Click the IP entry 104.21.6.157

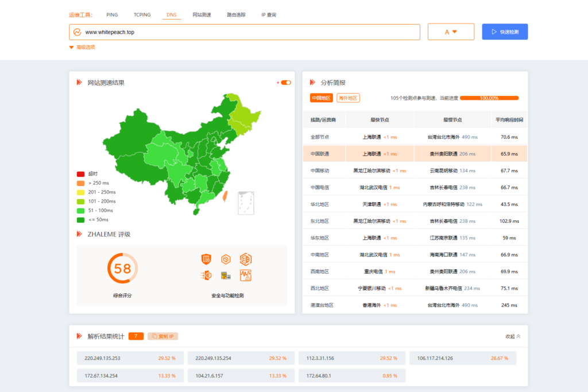[x=241, y=375]
